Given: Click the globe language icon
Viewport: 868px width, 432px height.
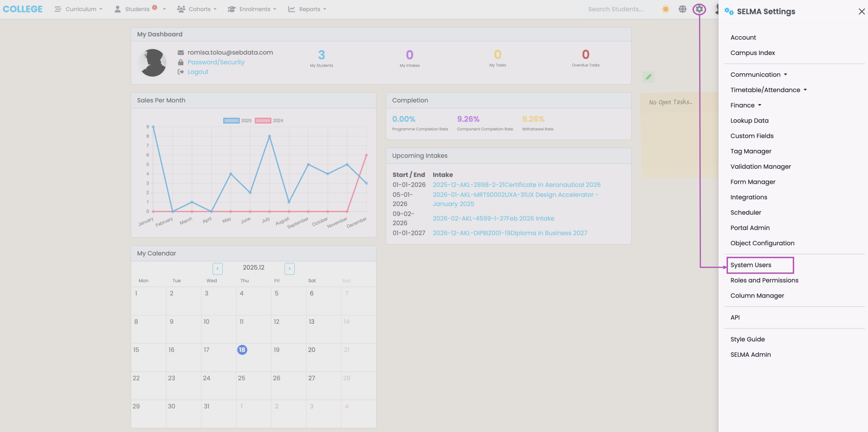Looking at the screenshot, I should tap(682, 9).
